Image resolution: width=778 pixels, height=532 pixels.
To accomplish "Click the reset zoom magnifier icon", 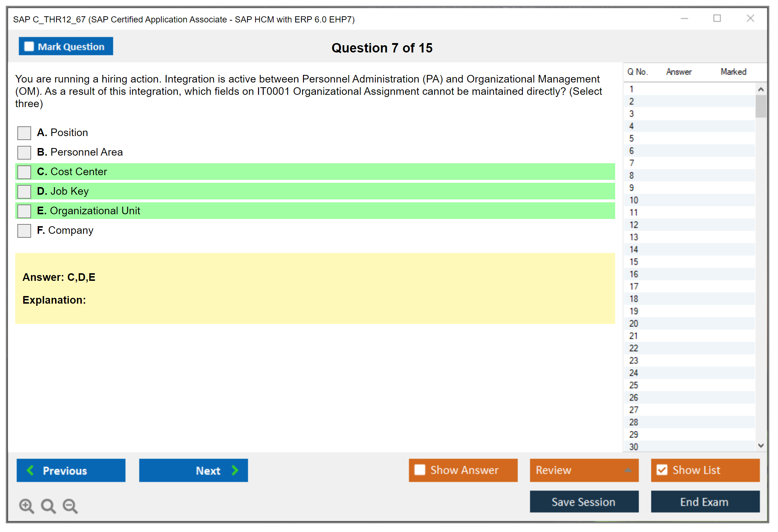I will tap(48, 506).
